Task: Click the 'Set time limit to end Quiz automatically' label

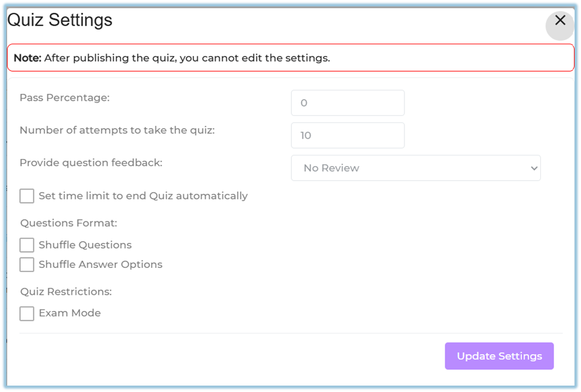Action: click(143, 196)
